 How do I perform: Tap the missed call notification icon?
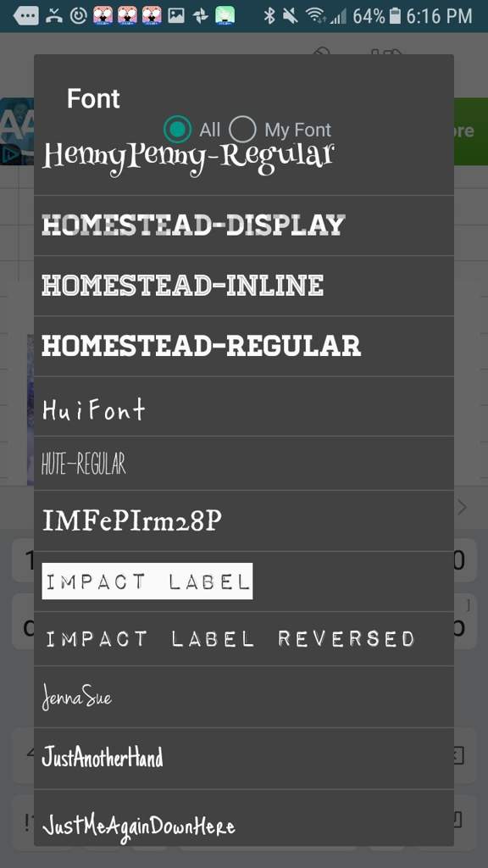53,15
